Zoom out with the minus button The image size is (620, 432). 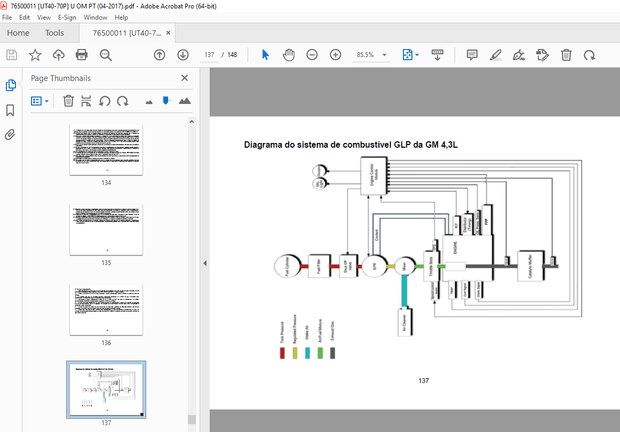point(312,55)
